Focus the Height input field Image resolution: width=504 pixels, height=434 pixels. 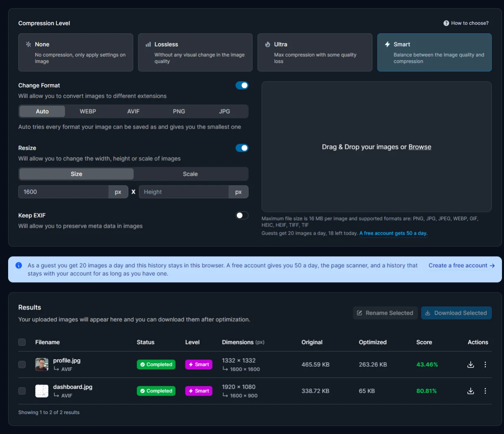[184, 192]
